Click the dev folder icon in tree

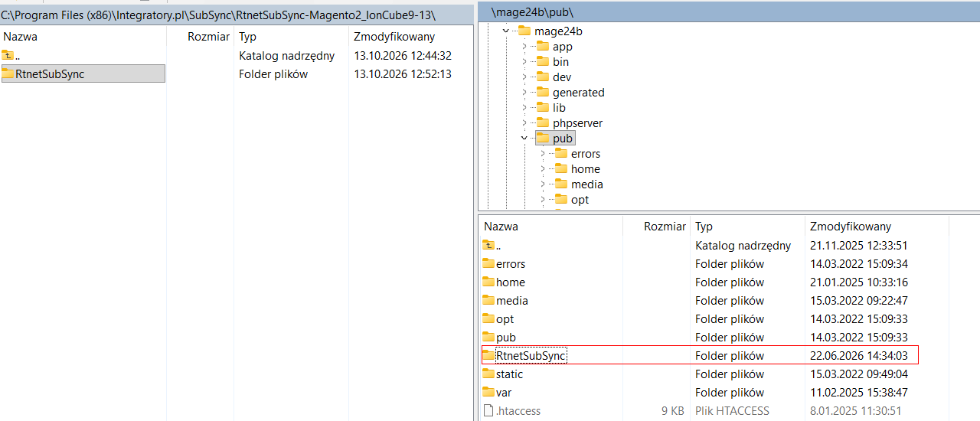[543, 77]
